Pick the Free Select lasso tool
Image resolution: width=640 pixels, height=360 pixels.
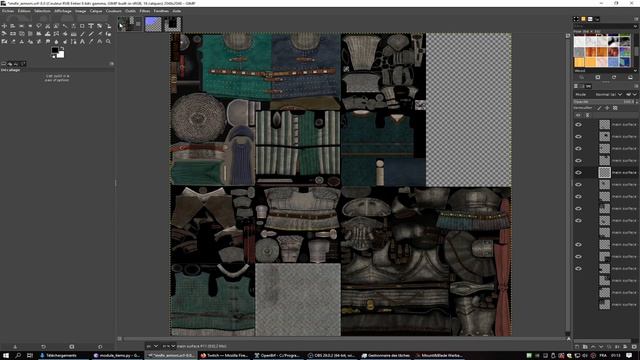click(39, 26)
